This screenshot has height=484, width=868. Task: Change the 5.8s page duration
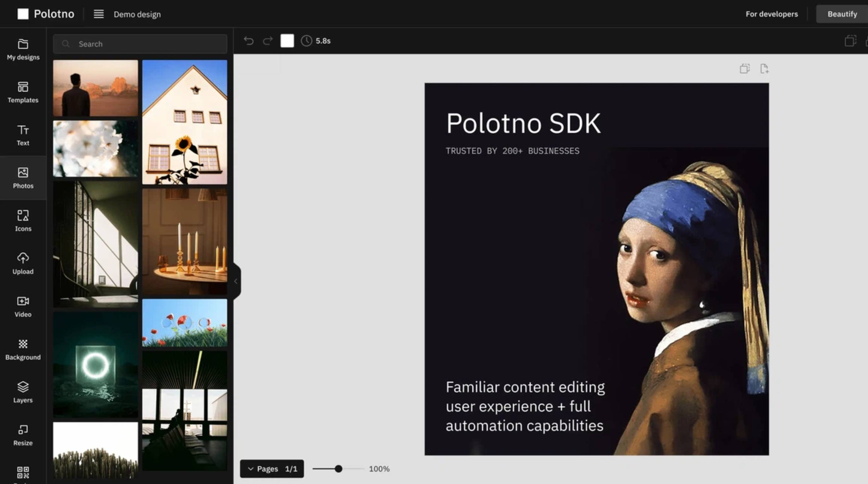click(323, 41)
